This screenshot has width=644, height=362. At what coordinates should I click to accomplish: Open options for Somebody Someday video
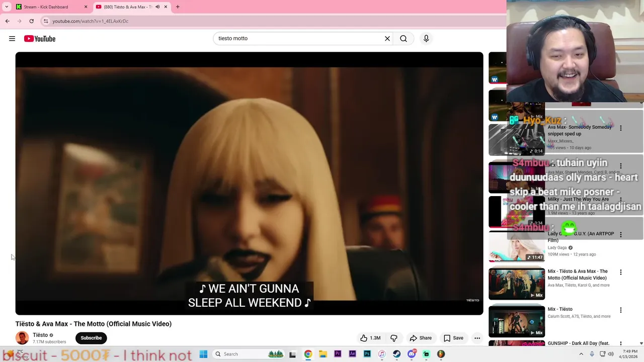[620, 128]
